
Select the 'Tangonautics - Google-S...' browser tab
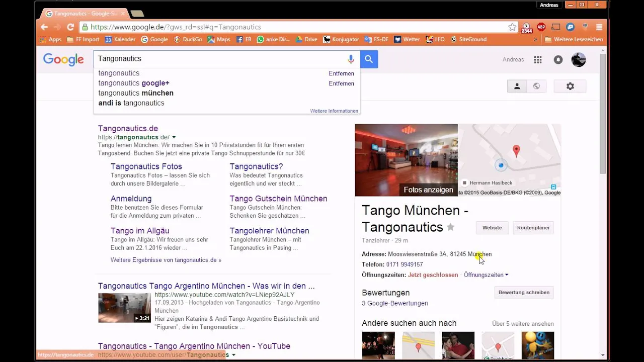pyautogui.click(x=84, y=14)
